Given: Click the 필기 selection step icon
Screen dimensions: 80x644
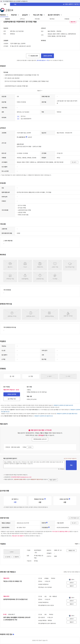Looking at the screenshot, I should pos(49,376).
